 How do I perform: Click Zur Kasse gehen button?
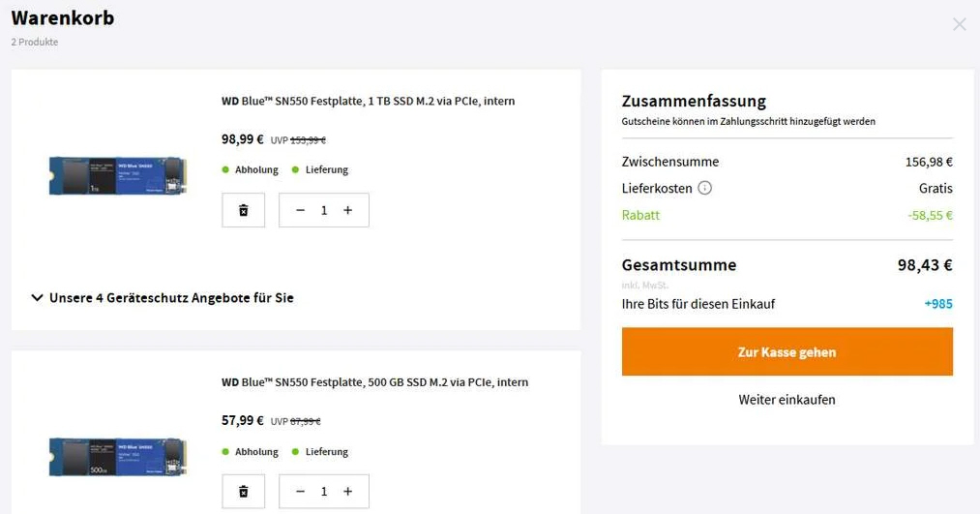pos(787,352)
